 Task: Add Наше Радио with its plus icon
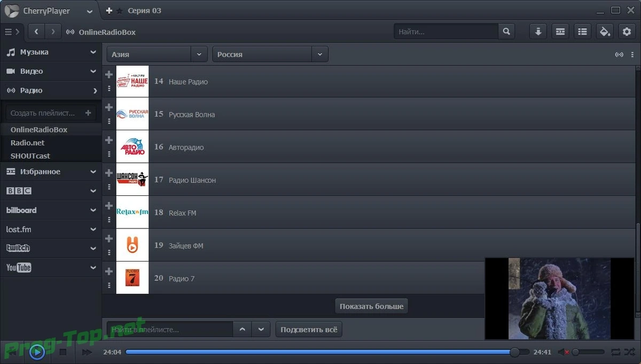(109, 75)
